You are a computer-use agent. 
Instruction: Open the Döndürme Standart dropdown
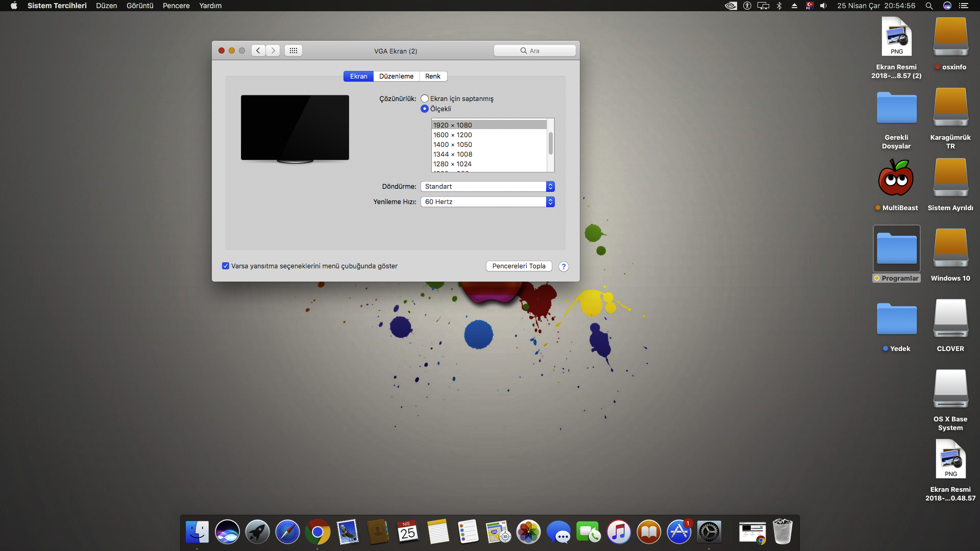click(487, 186)
